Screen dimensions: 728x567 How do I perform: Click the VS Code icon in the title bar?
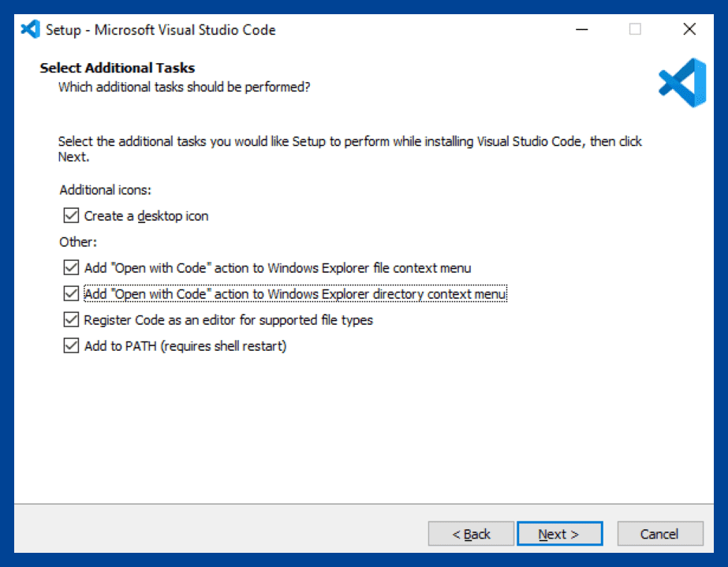click(28, 29)
